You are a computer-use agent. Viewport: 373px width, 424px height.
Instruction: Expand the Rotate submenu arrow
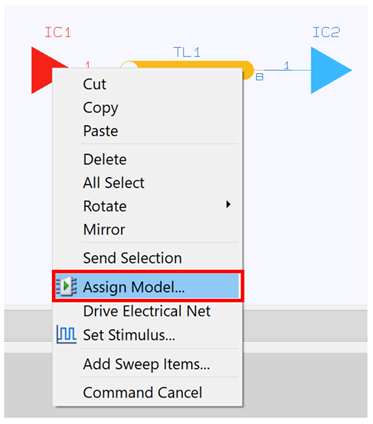228,204
